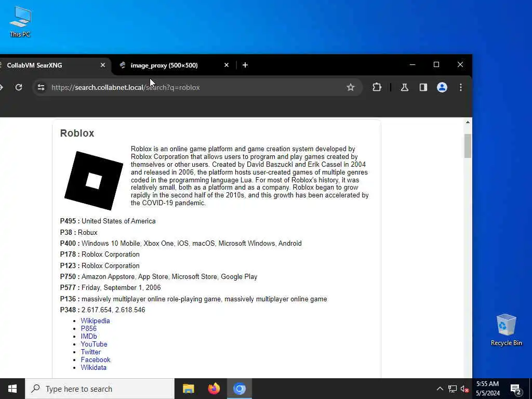Select the Recycle Bin desktop icon

(506, 330)
